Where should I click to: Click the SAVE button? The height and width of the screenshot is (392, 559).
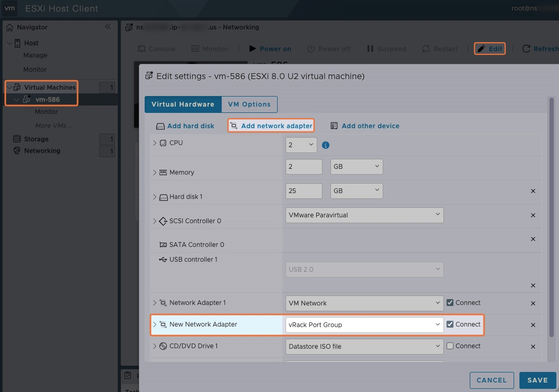[x=537, y=380]
